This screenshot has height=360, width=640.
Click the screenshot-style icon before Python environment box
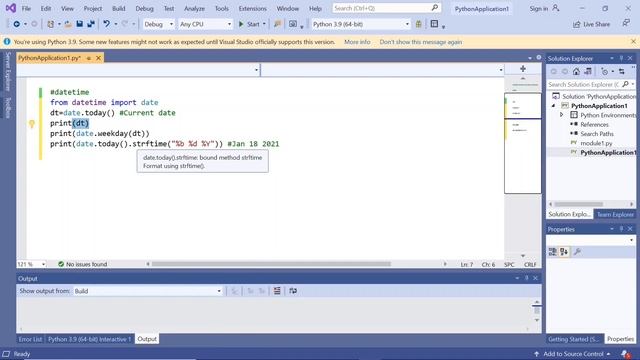[293, 24]
